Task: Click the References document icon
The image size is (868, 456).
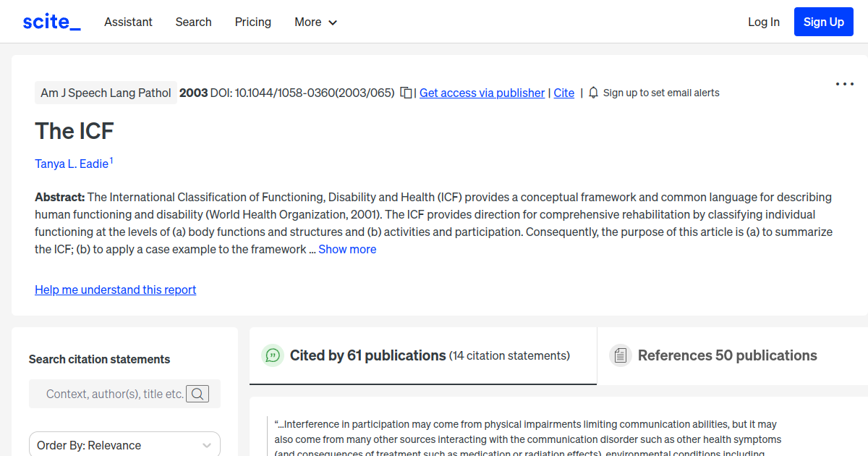Action: click(x=620, y=355)
